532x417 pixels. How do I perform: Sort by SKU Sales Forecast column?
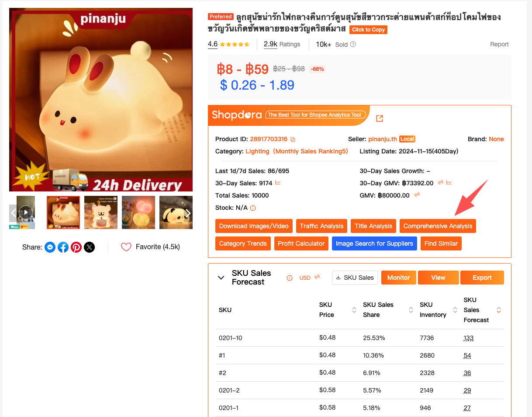pos(498,310)
